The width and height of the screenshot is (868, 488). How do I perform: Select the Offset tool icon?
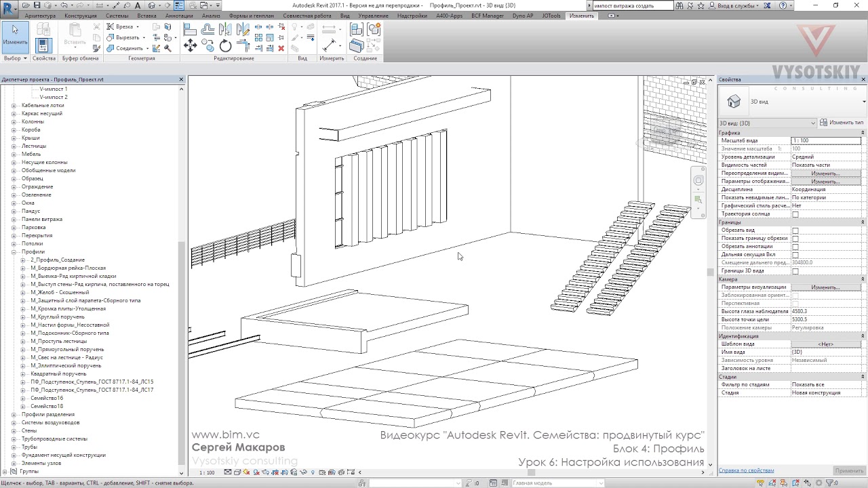point(208,29)
